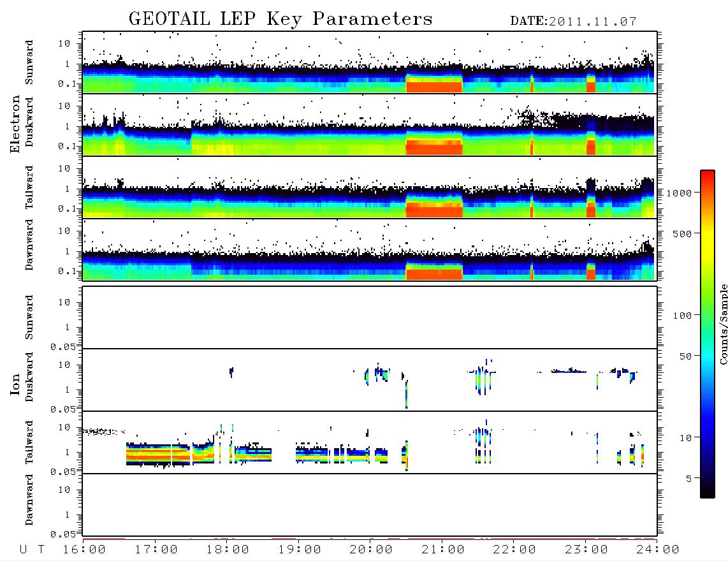Click the 0.05 tick of Ion Dawnward axis
728x561 pixels.
(62, 534)
